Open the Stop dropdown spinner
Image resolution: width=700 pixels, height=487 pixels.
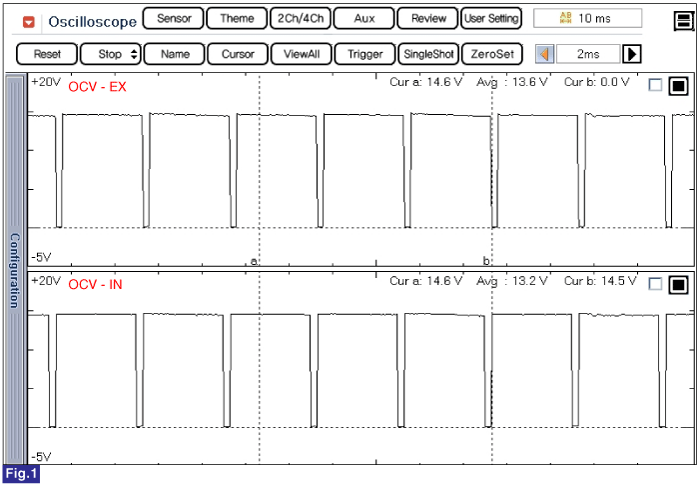point(134,54)
